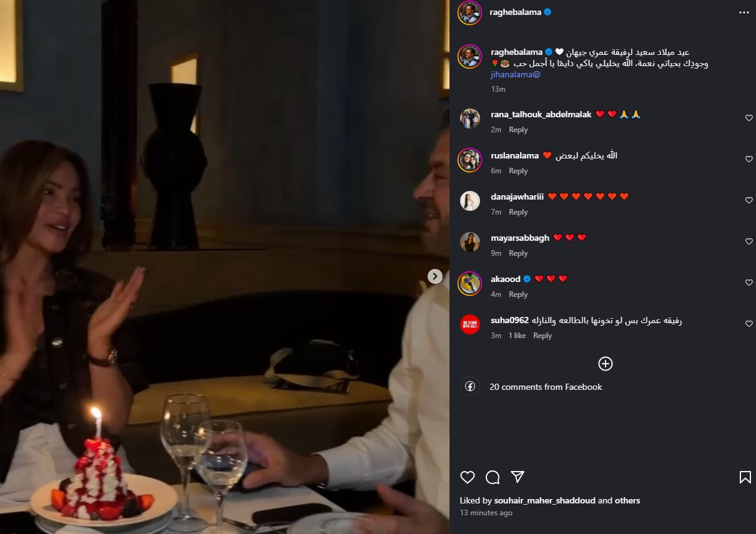Share the post via the paper plane icon

pos(518,477)
